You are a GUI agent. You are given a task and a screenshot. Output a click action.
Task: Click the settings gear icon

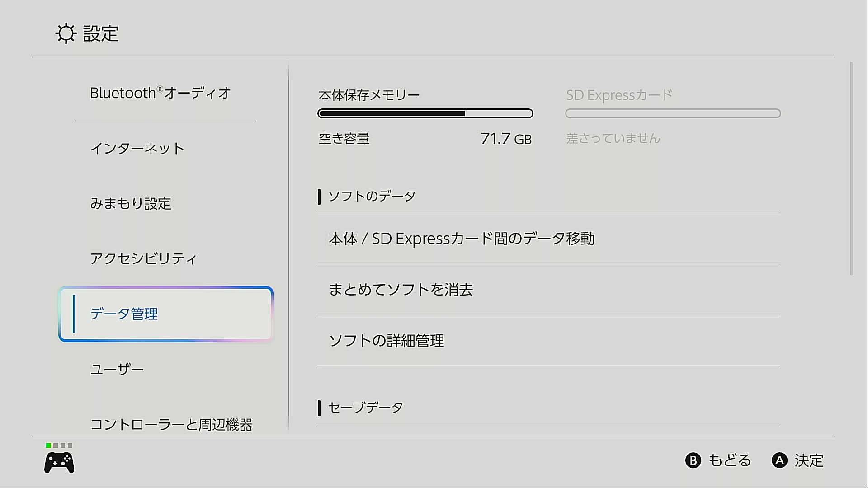(x=66, y=33)
